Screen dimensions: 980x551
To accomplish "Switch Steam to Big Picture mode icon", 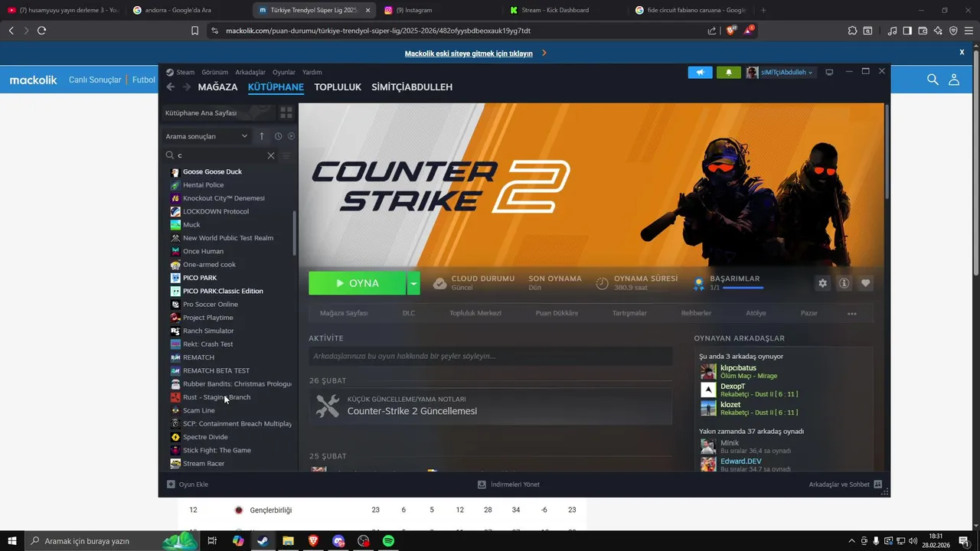I will click(x=828, y=72).
